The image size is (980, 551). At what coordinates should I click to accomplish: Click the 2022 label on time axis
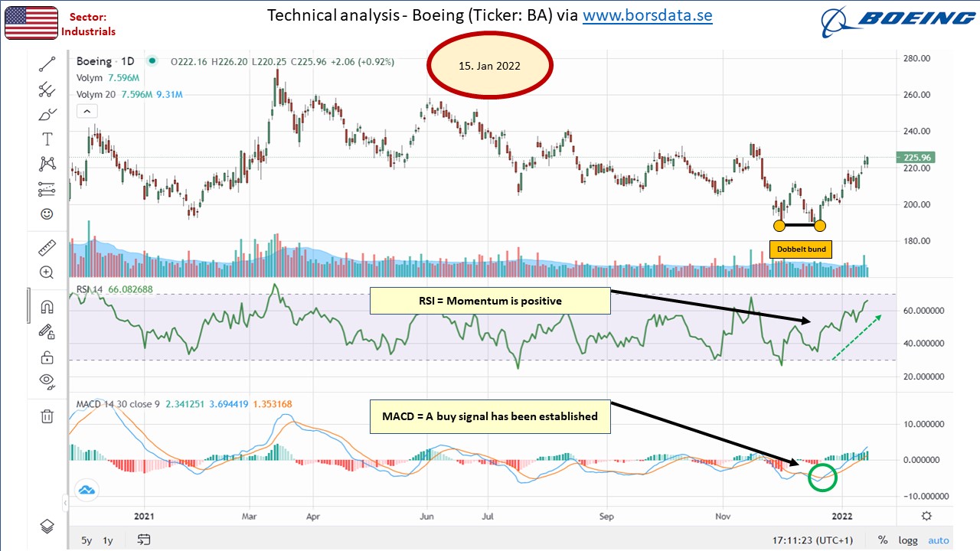pos(842,517)
